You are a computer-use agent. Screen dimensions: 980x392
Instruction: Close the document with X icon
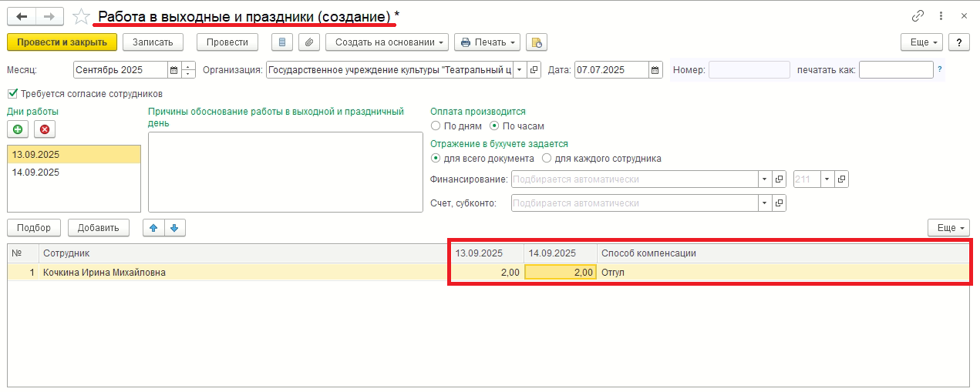(x=964, y=16)
